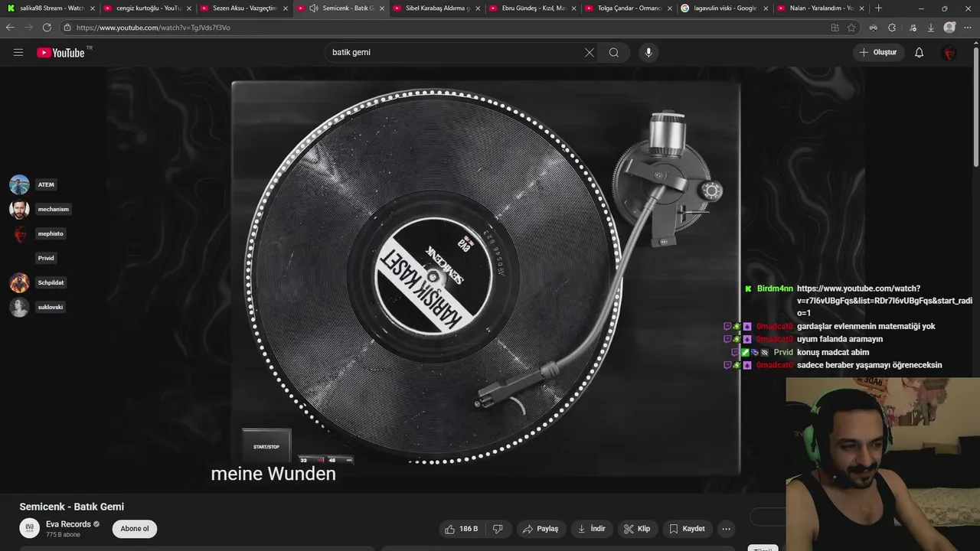The image size is (980, 551).
Task: Close the lagavulin viski tab
Action: pyautogui.click(x=767, y=8)
